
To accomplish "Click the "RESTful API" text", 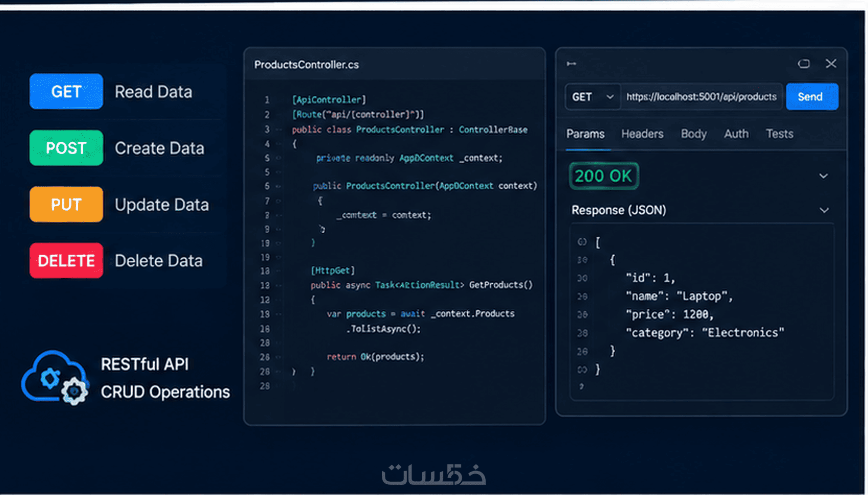I will pyautogui.click(x=144, y=364).
